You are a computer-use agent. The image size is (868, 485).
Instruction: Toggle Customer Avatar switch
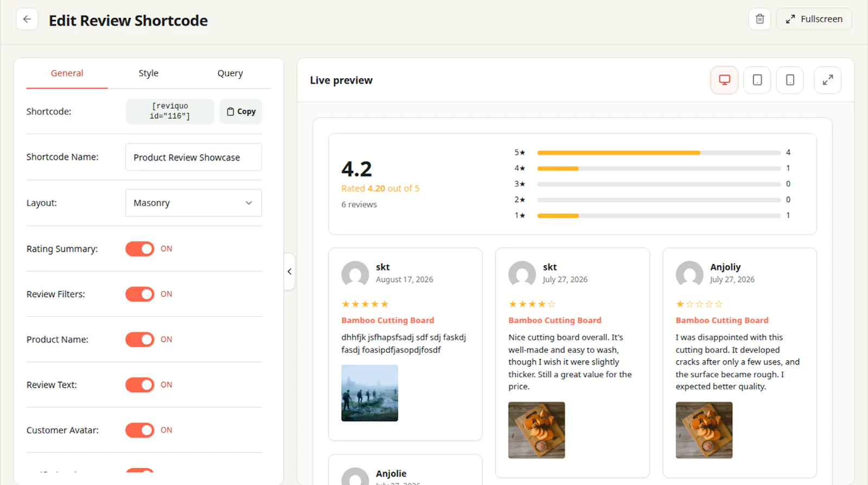140,430
